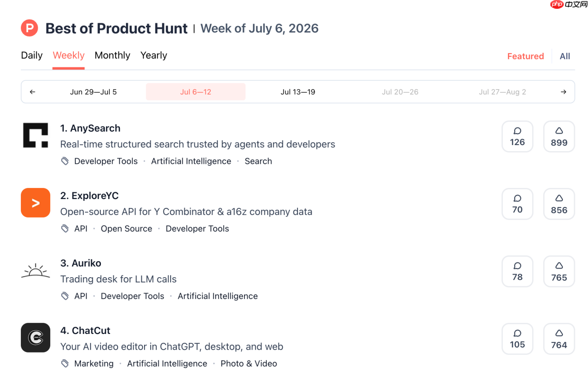Click 'Your AI video editor' tagline
The width and height of the screenshot is (588, 387).
pyautogui.click(x=172, y=347)
